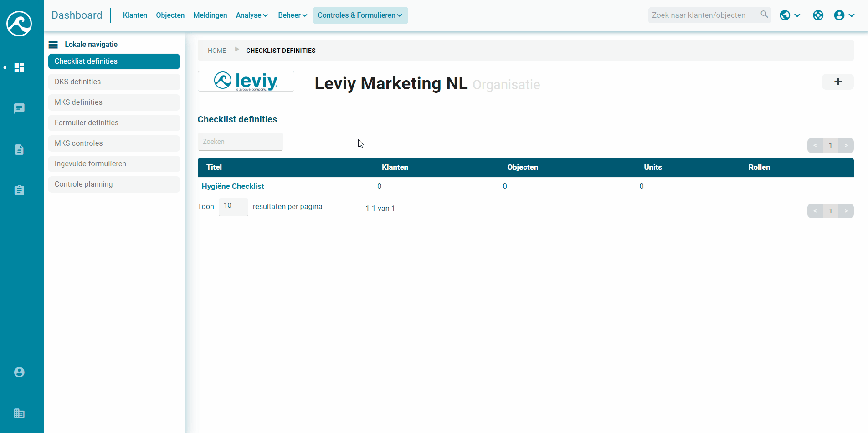
Task: Open the clipboard checklist sidebar icon
Action: click(19, 190)
